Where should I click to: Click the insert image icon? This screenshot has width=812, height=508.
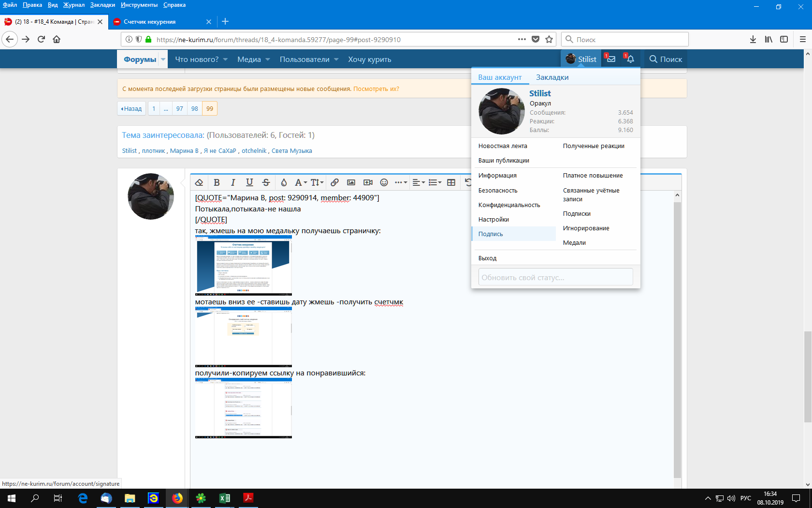point(351,182)
